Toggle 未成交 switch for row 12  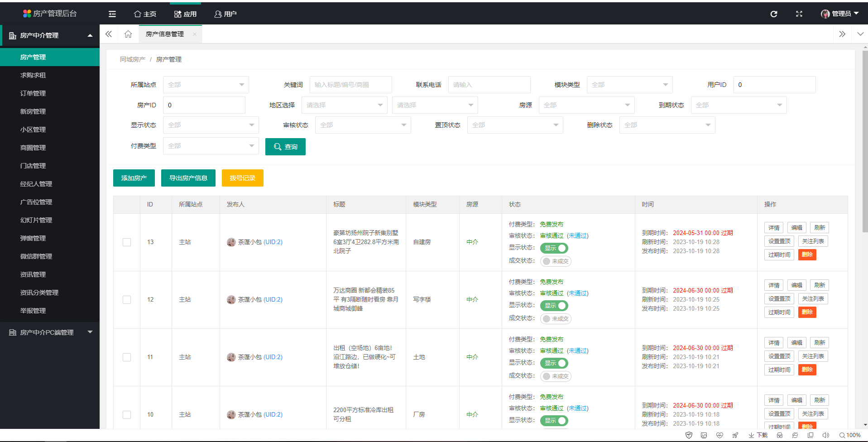point(556,319)
